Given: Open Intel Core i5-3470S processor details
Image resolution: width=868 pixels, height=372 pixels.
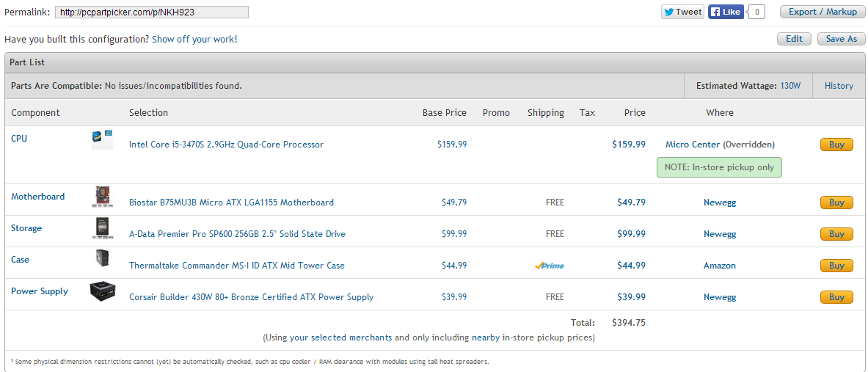Looking at the screenshot, I should click(x=227, y=145).
